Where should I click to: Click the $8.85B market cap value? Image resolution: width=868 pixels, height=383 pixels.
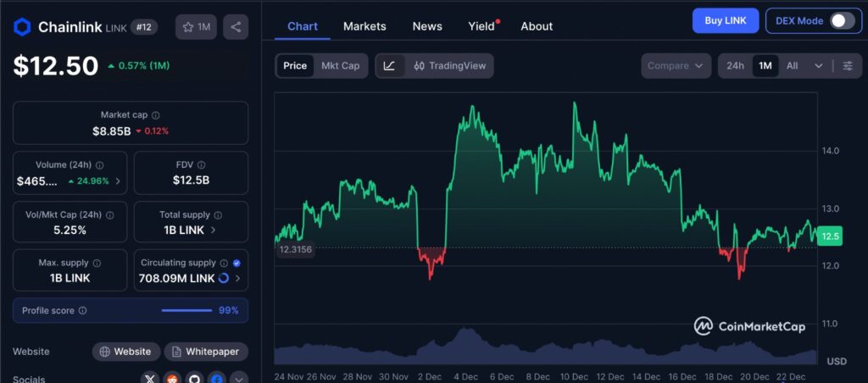pyautogui.click(x=112, y=131)
